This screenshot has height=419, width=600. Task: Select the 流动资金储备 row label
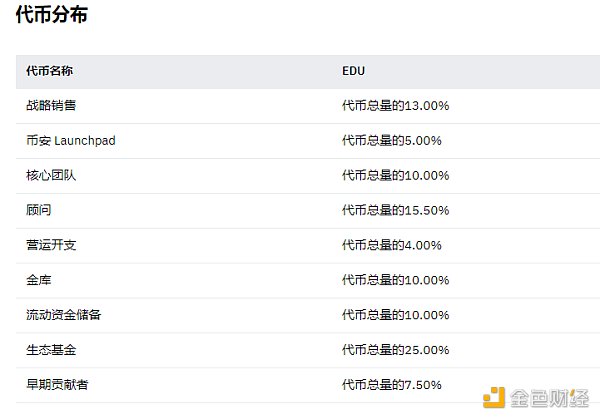pos(63,315)
